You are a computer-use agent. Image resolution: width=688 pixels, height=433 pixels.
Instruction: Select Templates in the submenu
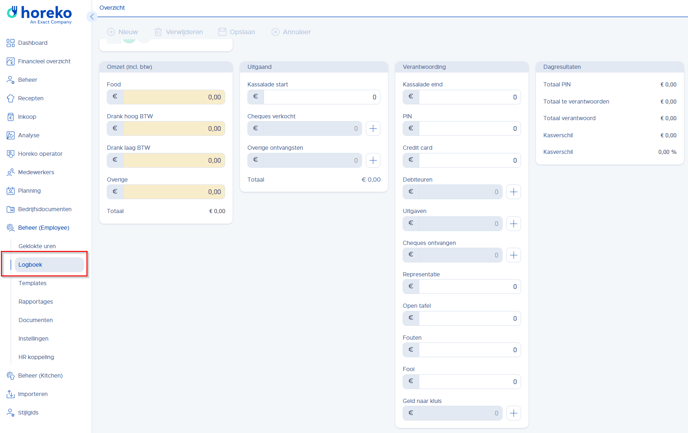pyautogui.click(x=32, y=283)
